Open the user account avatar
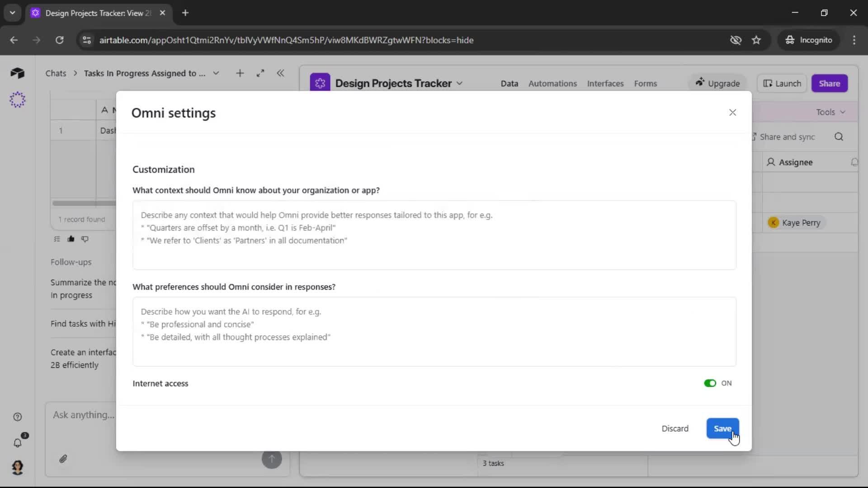868x488 pixels. [x=17, y=467]
